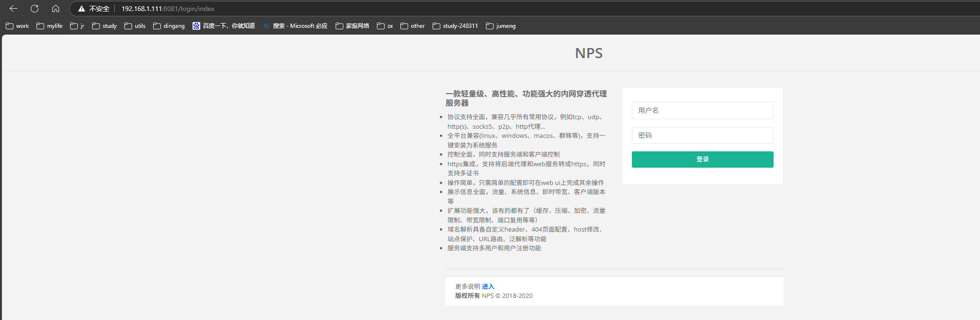Screen dimensions: 980x320
Task: Open the Baidu paw bookmark
Action: (224, 26)
